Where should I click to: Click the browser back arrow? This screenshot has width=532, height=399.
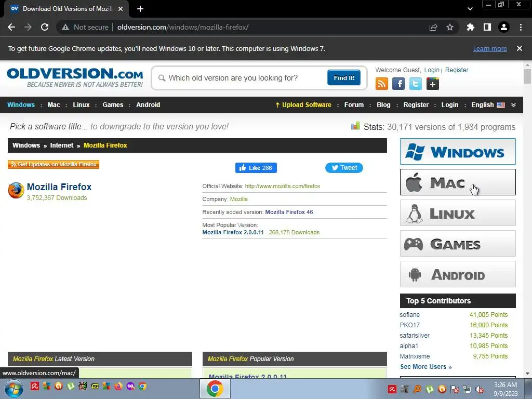point(11,27)
